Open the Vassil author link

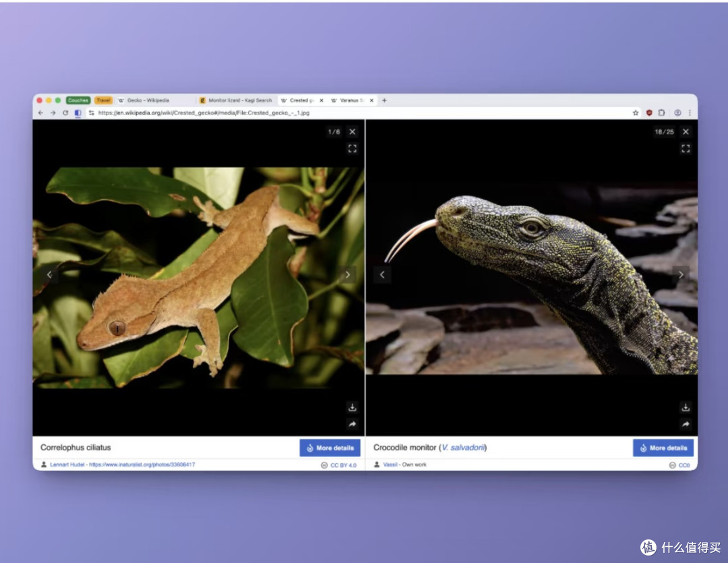click(x=390, y=465)
